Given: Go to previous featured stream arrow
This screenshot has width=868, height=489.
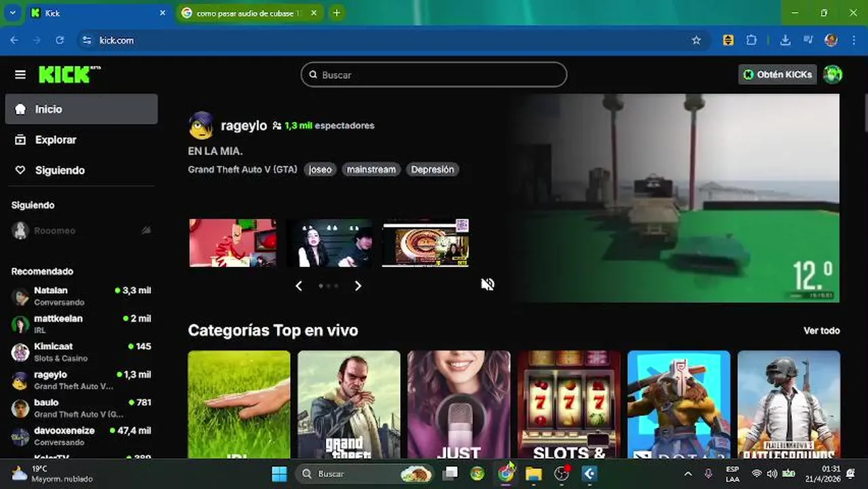Looking at the screenshot, I should point(299,286).
